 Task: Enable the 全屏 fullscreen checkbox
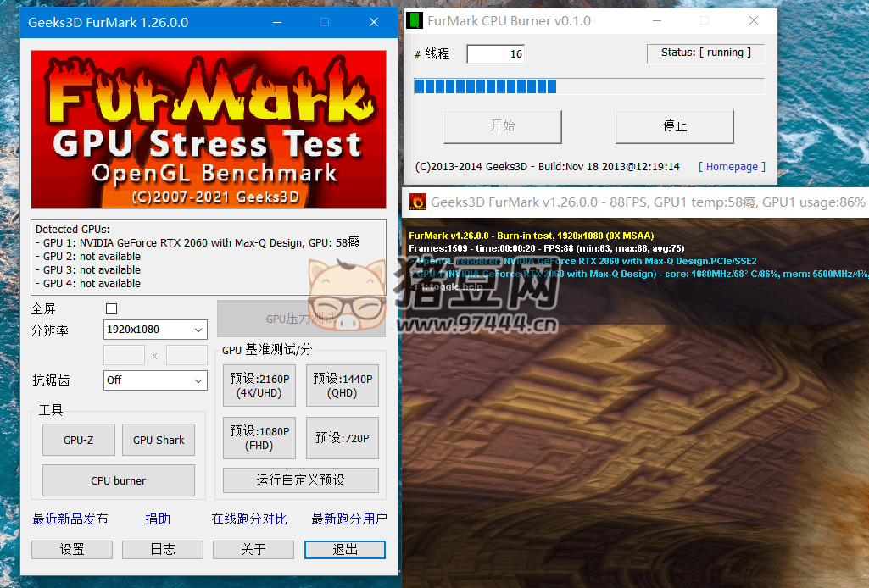click(x=111, y=309)
